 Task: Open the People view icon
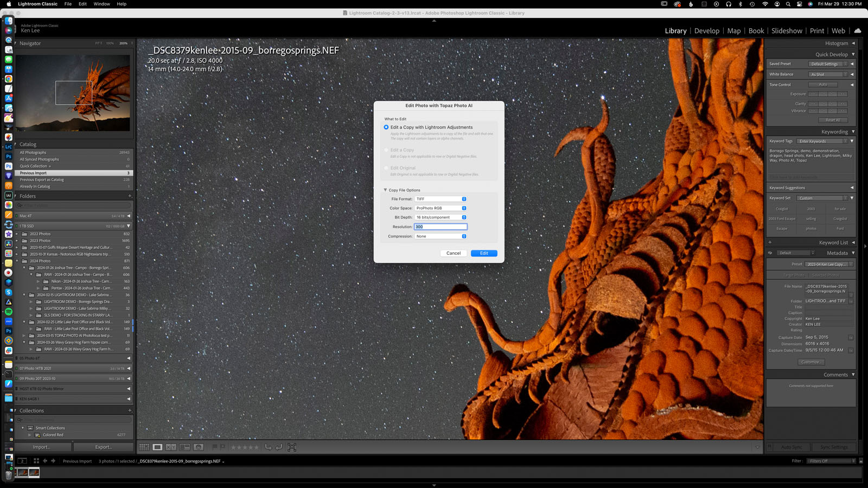(x=199, y=447)
